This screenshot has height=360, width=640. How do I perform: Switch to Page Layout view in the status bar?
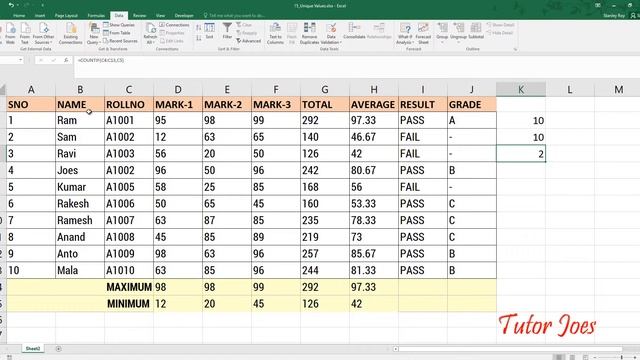click(572, 357)
